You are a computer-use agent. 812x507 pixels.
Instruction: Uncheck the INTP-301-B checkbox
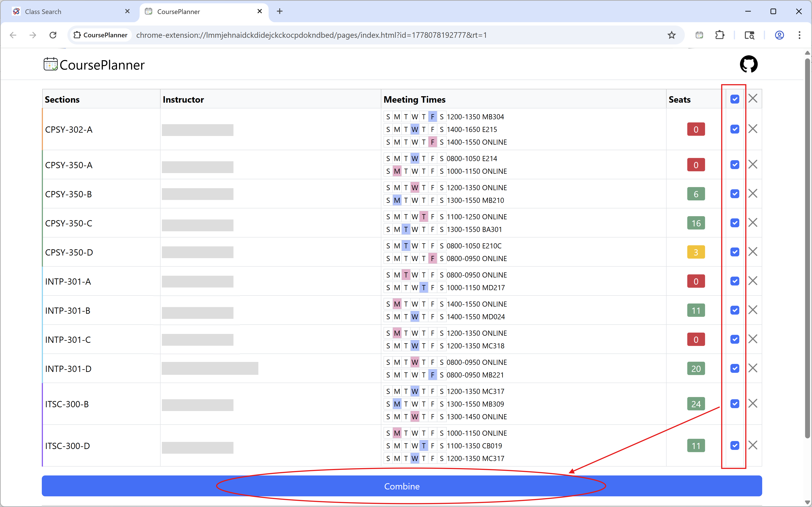[x=734, y=310]
